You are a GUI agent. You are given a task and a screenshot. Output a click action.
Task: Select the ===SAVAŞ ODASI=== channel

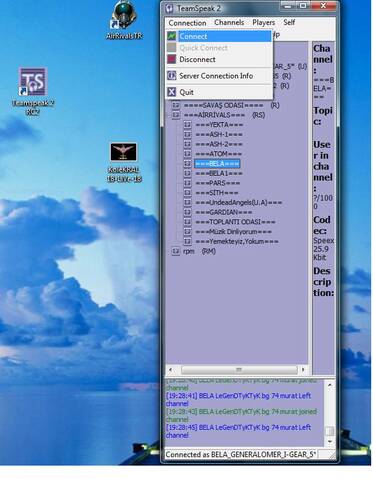[x=224, y=105]
